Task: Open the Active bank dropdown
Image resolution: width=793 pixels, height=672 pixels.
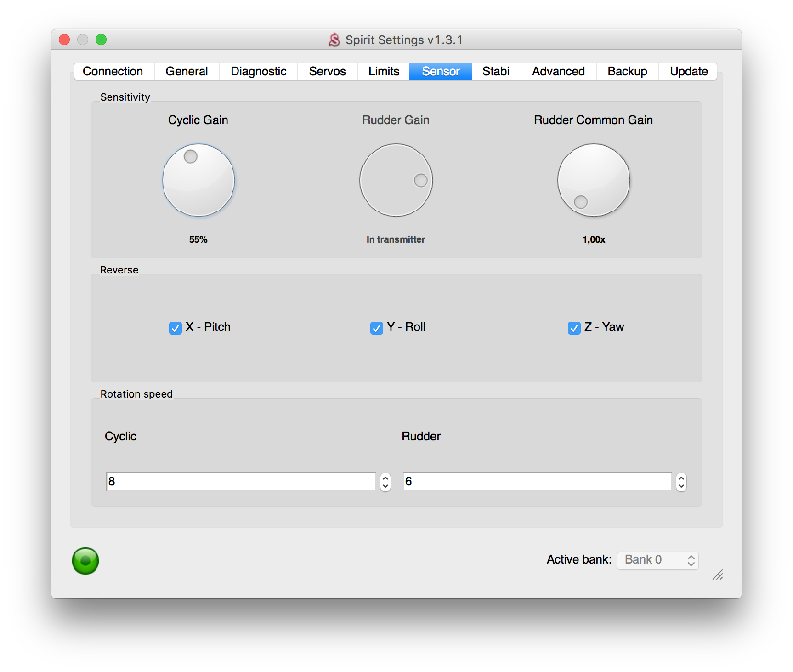Action: pyautogui.click(x=657, y=560)
